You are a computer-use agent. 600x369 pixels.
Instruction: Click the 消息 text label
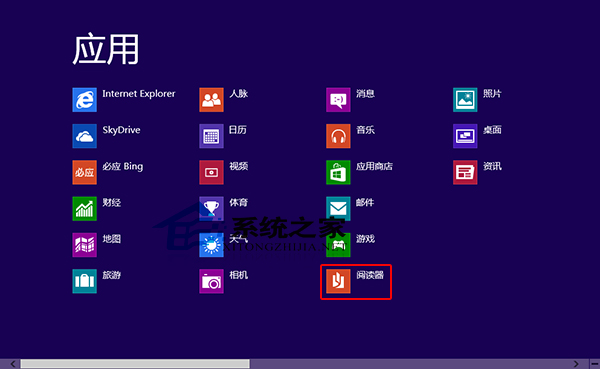[365, 94]
